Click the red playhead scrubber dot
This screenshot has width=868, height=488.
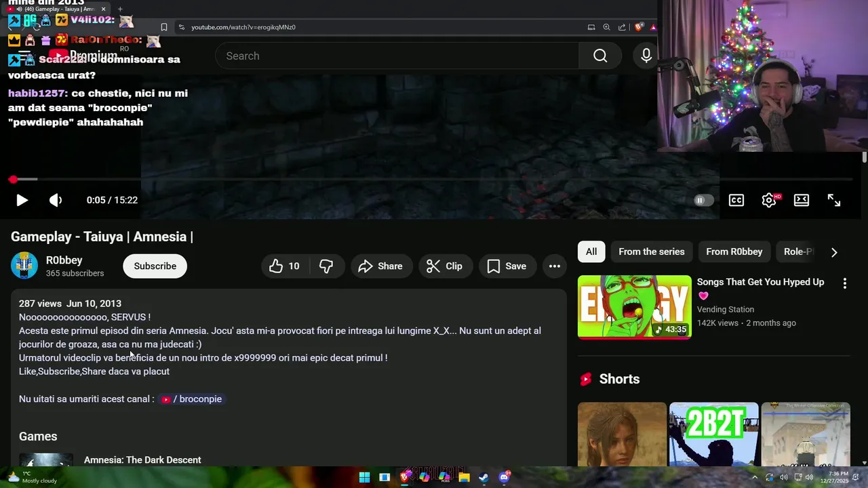(13, 180)
